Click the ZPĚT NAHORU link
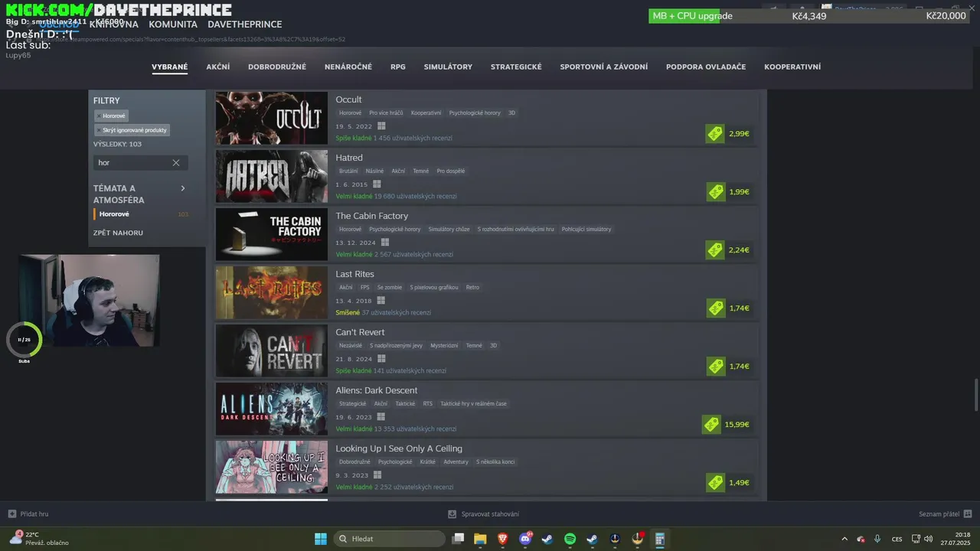The height and width of the screenshot is (551, 980). click(118, 233)
